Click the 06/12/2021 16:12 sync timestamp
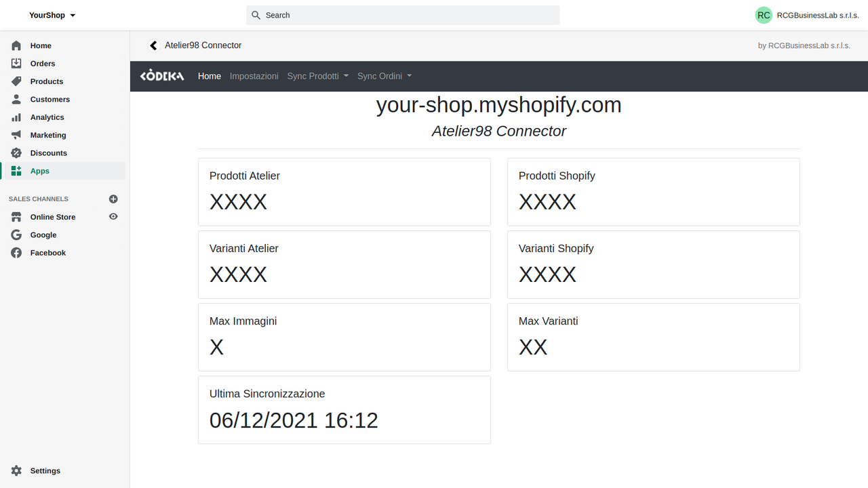This screenshot has width=868, height=488. (x=294, y=420)
